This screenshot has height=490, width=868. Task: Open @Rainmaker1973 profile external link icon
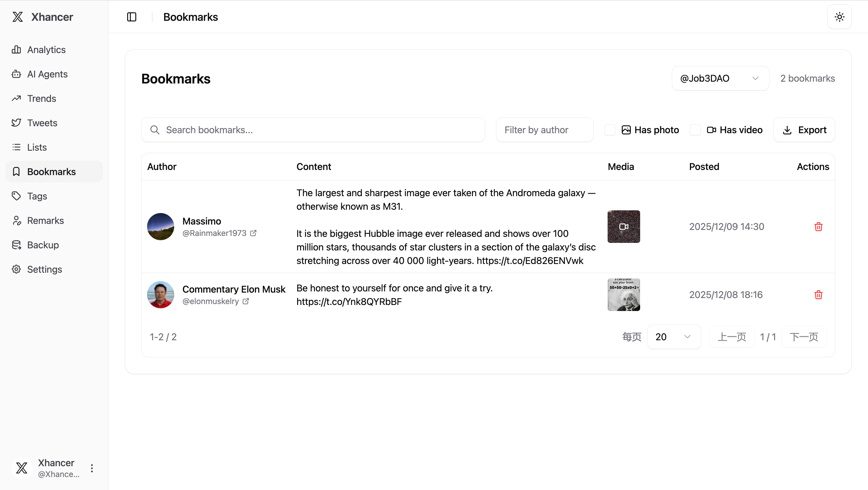(x=253, y=233)
